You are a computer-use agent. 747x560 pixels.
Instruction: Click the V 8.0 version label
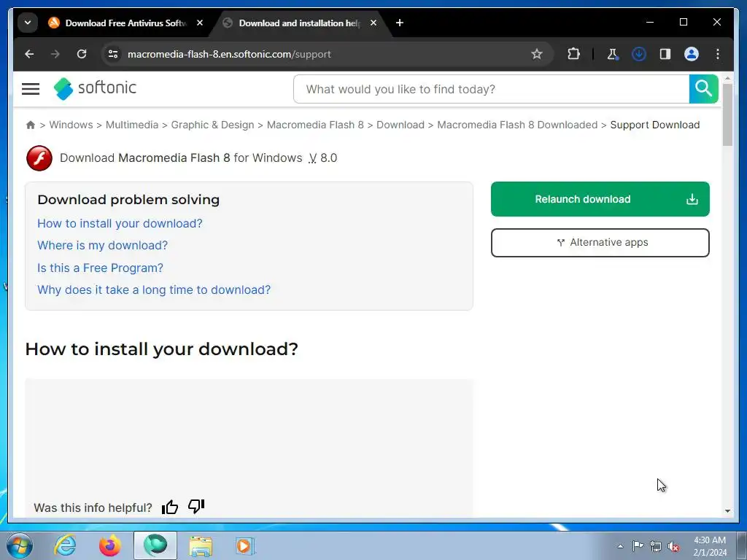[x=322, y=157]
